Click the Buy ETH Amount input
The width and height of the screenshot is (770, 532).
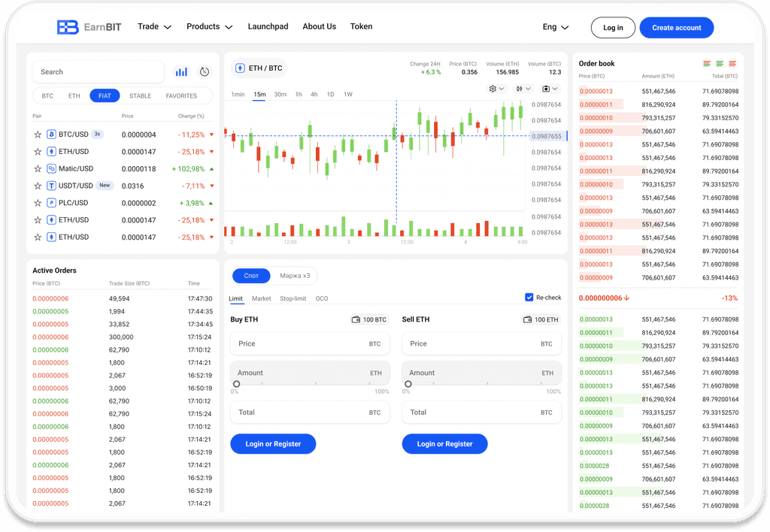coord(310,373)
